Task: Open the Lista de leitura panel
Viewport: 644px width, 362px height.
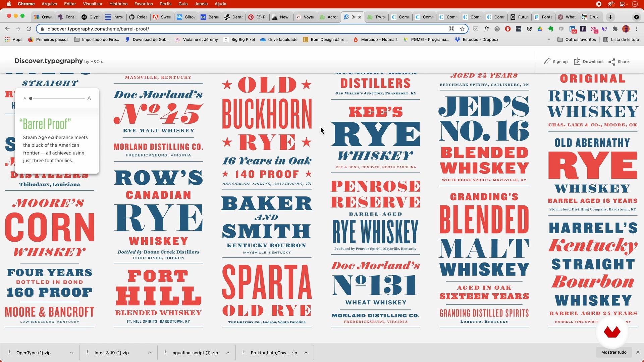Action: coord(621,40)
